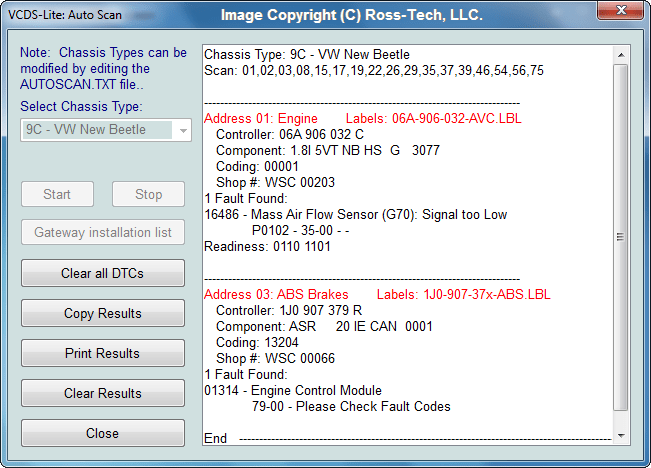
Task: Click 'Readiness: 0110 1101' line
Action: [x=267, y=247]
